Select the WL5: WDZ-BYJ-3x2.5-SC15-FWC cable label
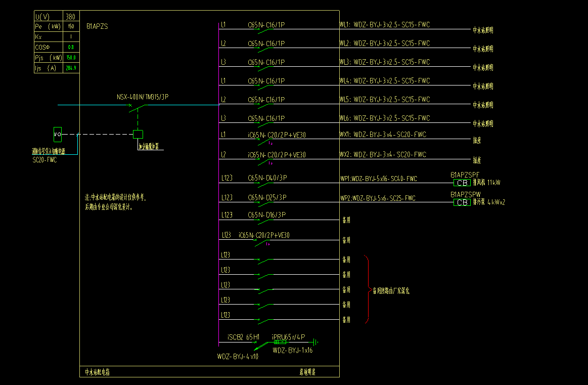 [385, 100]
